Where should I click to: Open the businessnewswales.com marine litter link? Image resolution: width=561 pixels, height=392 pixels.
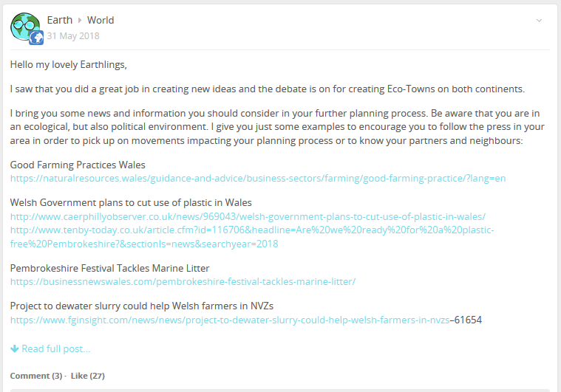tap(183, 281)
